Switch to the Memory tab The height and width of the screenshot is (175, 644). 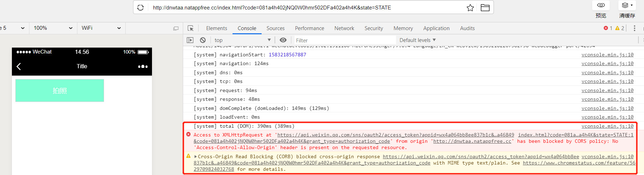click(x=403, y=28)
